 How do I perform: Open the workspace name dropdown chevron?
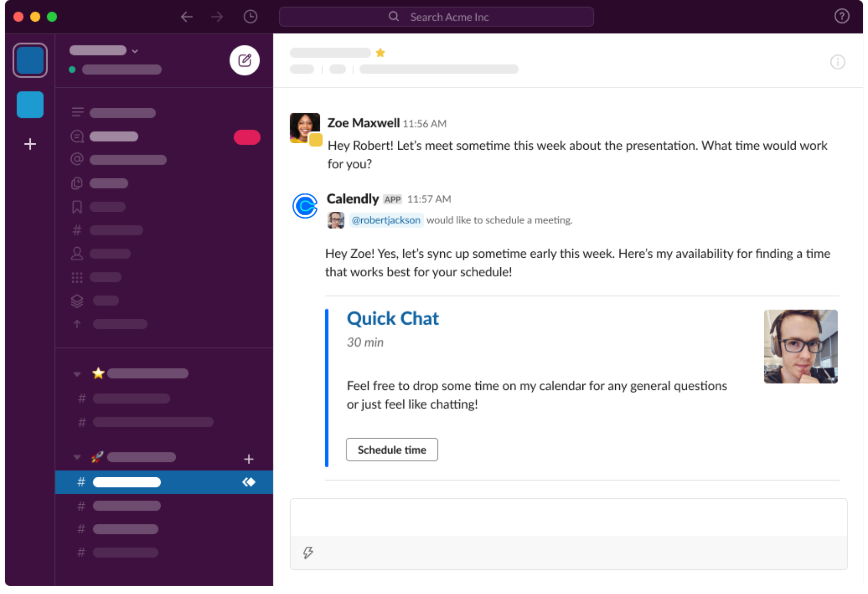click(135, 51)
